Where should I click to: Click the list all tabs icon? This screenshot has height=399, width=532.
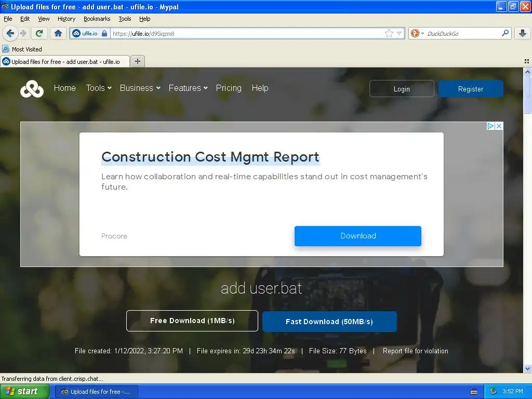tap(527, 61)
